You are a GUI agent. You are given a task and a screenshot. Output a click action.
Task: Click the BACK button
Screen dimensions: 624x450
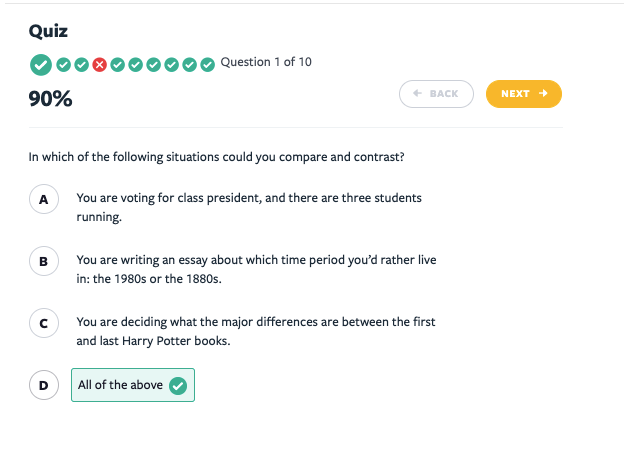[x=436, y=94]
